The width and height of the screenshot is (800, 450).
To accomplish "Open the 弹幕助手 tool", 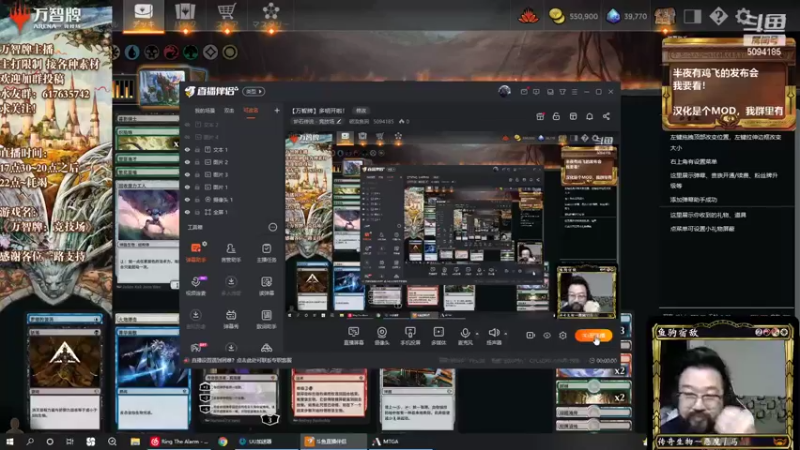I will [x=195, y=253].
